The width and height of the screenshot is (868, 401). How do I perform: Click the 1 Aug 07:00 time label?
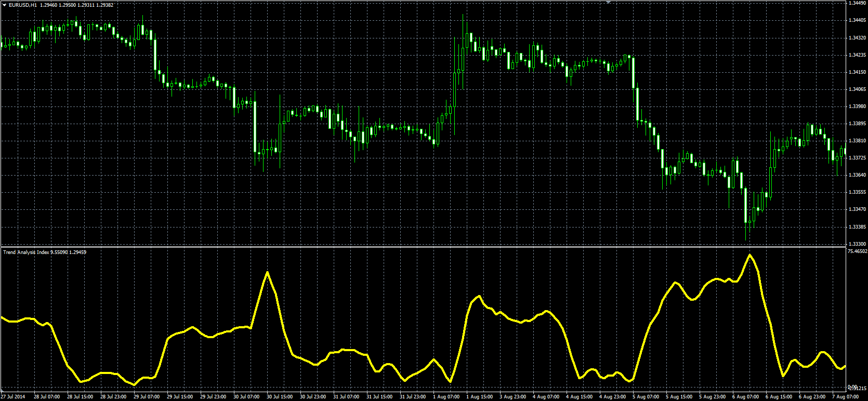[x=446, y=397]
